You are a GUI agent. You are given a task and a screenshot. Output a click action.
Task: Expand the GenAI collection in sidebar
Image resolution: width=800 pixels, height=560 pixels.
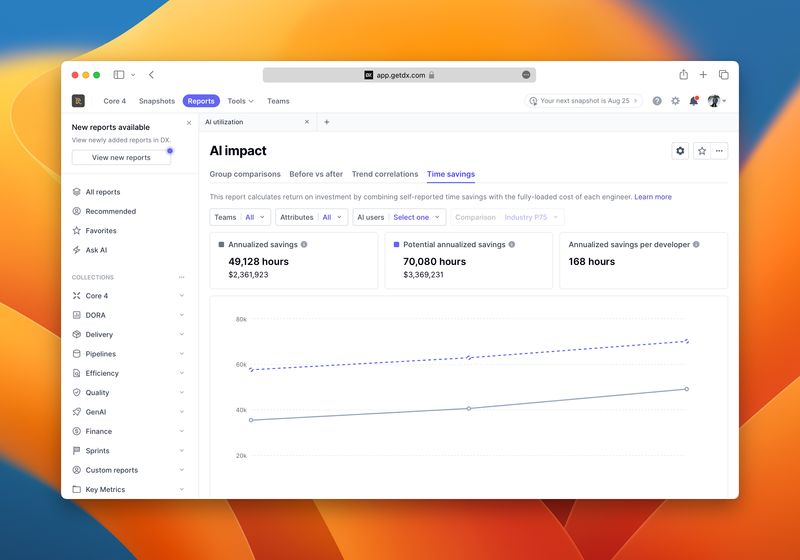click(181, 412)
